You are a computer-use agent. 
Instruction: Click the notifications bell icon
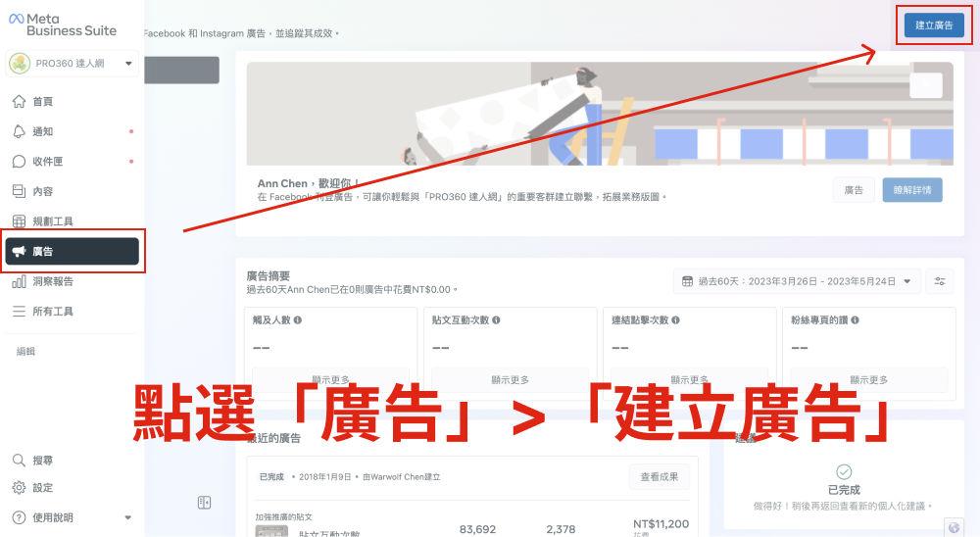(x=19, y=131)
